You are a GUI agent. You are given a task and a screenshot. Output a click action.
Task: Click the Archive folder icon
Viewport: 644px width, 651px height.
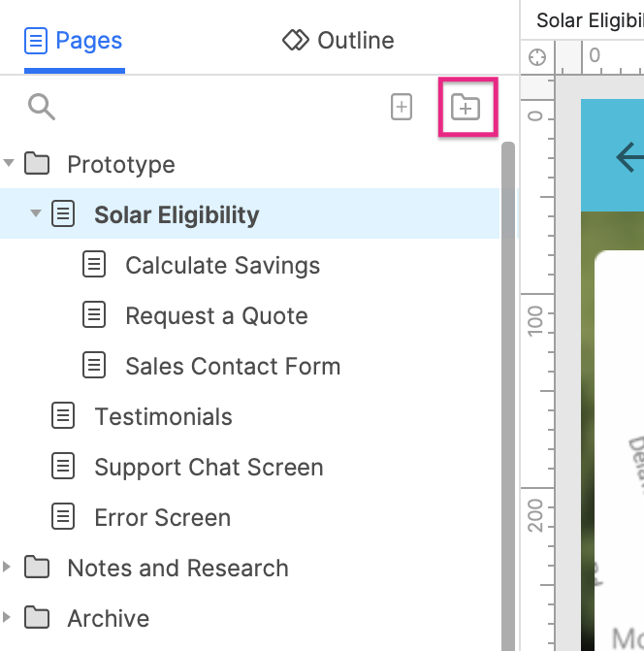tap(37, 618)
